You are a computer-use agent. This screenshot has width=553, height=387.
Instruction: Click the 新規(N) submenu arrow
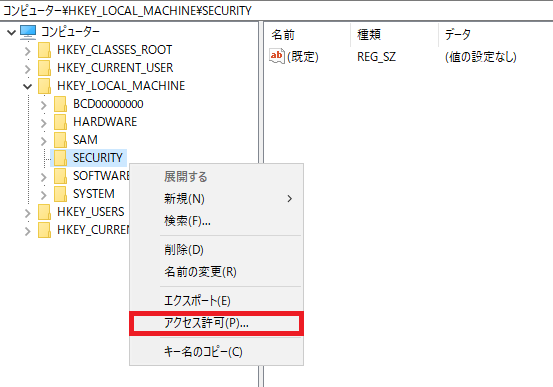point(290,199)
